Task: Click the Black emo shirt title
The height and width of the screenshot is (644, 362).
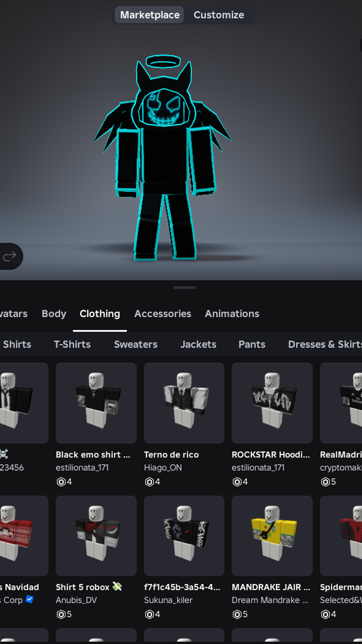Action: [93, 455]
